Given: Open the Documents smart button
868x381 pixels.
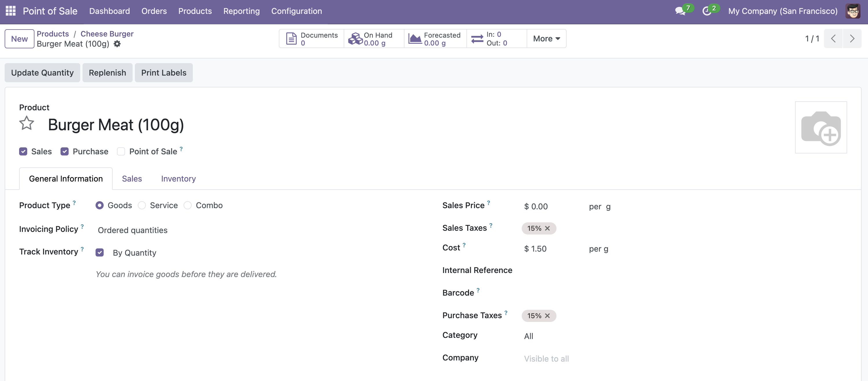Looking at the screenshot, I should 311,39.
